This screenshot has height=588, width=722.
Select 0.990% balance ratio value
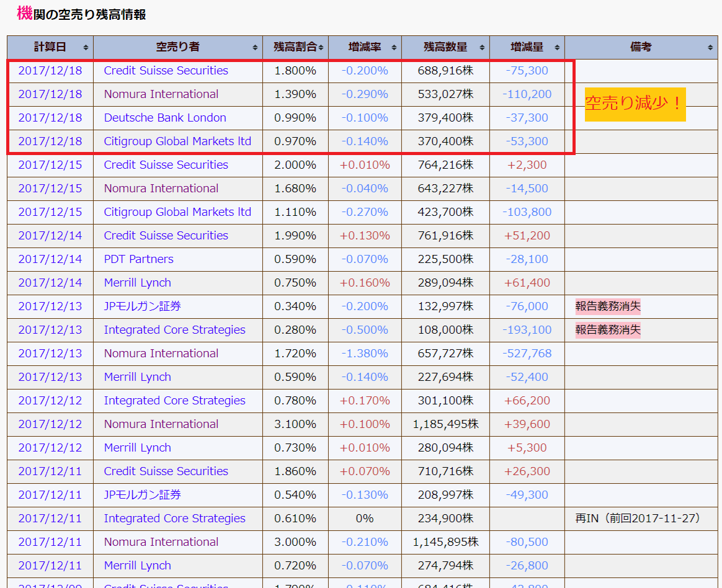point(295,117)
